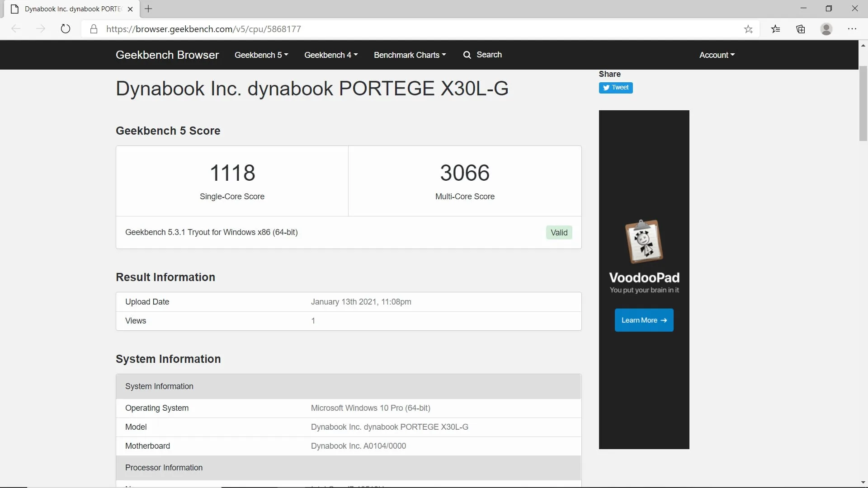
Task: Close the Dynabook tab
Action: click(x=130, y=9)
